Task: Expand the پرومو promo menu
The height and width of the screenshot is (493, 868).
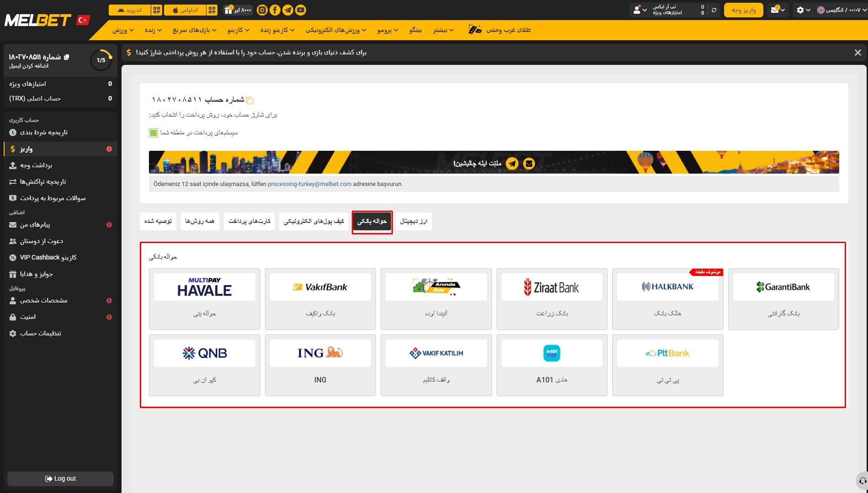Action: pos(387,30)
